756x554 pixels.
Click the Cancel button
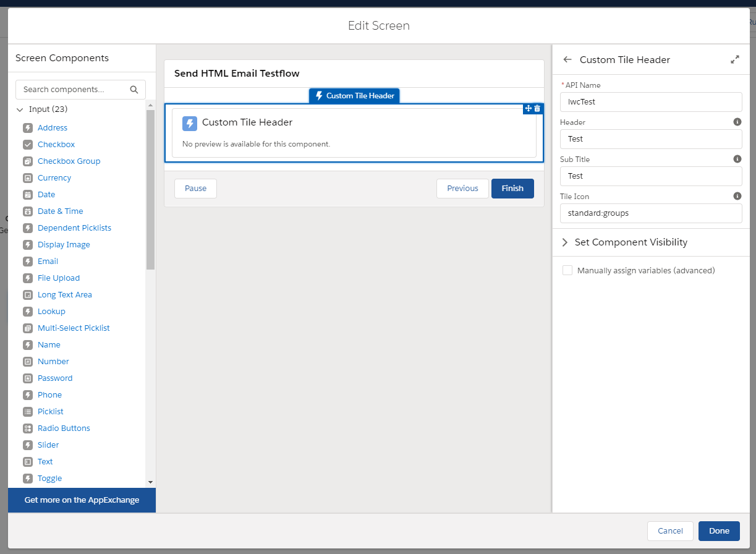point(670,531)
